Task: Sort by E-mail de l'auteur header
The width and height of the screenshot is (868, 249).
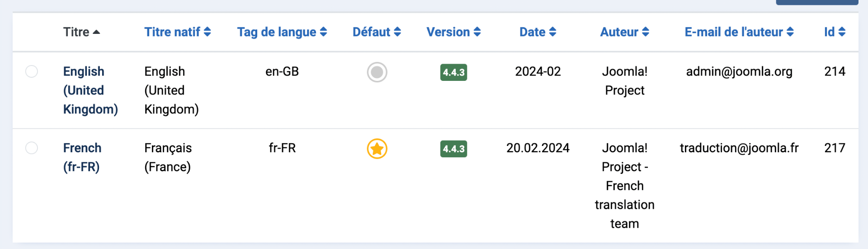Action: (x=734, y=32)
